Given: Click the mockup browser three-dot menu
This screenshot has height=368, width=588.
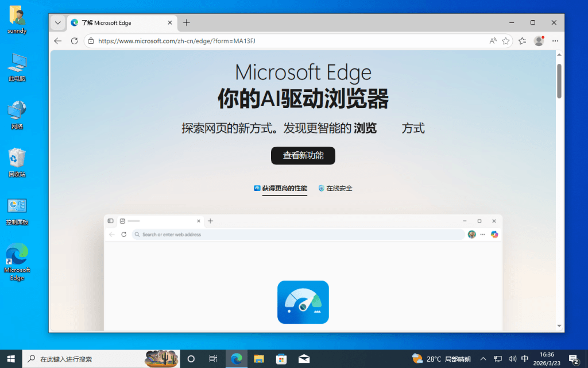Looking at the screenshot, I should 482,235.
